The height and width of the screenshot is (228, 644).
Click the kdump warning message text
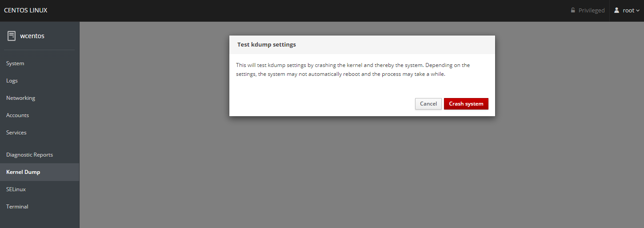(x=353, y=70)
